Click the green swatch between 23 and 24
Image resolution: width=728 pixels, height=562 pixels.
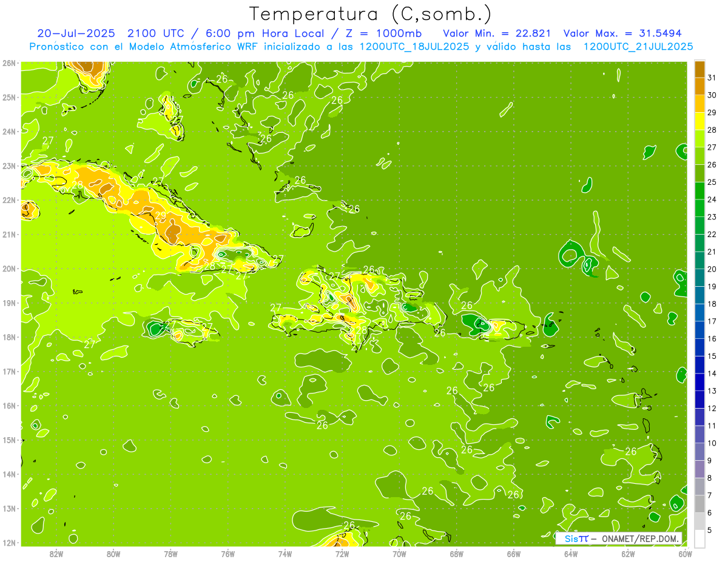coord(699,209)
